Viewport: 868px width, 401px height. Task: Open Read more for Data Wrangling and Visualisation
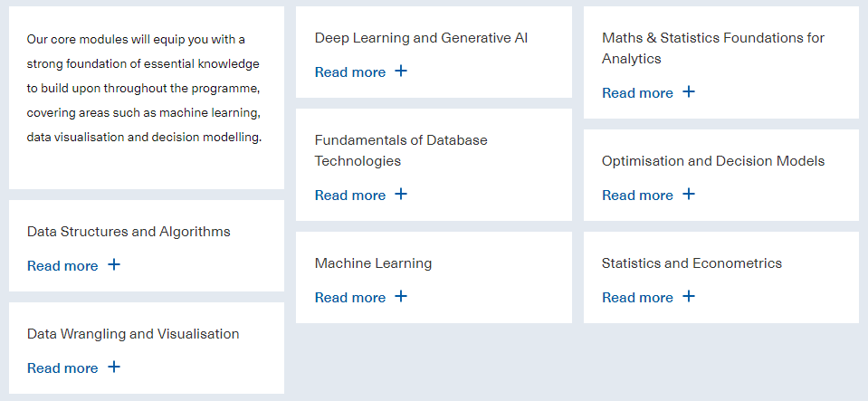click(62, 368)
